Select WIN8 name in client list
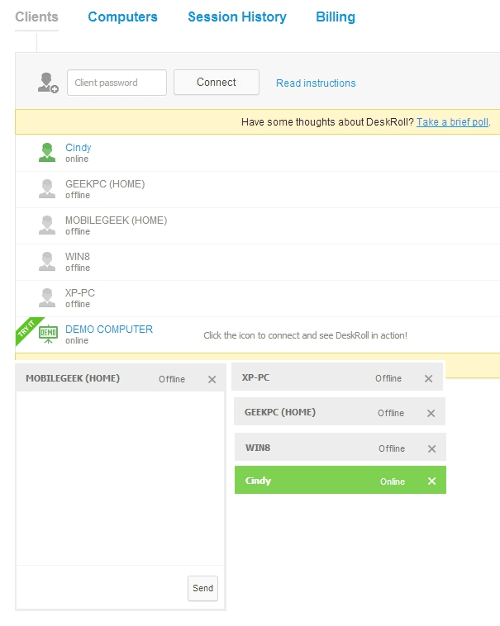The image size is (500, 626). click(x=77, y=257)
